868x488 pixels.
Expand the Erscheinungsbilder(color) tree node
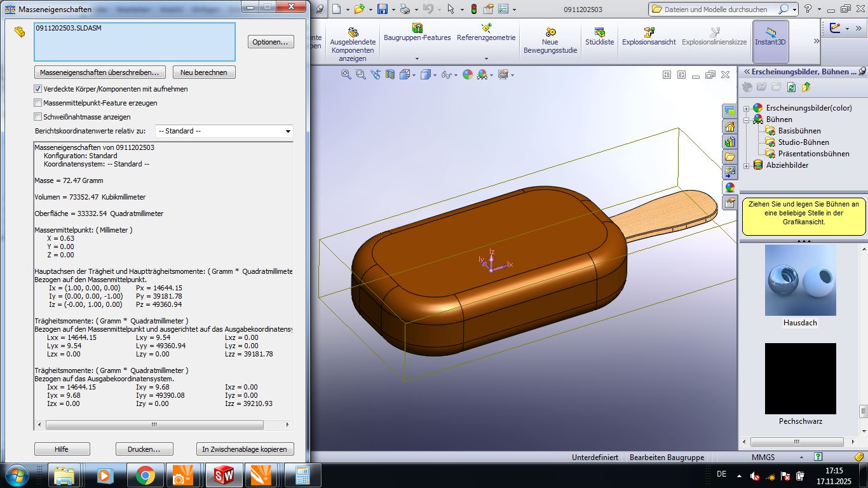(747, 108)
